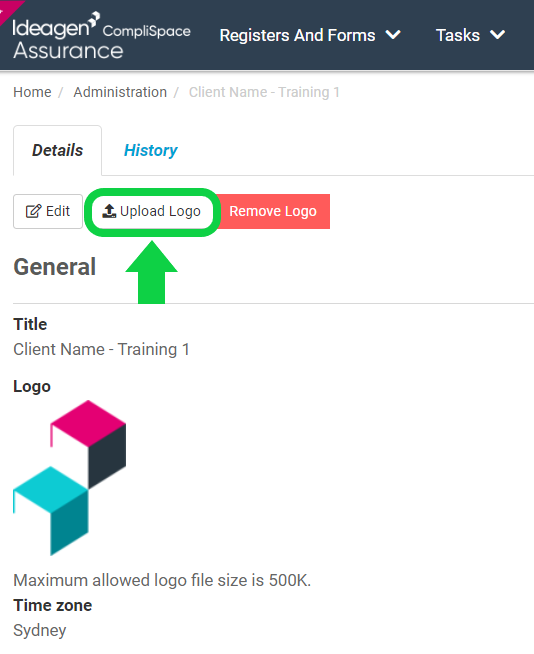Screen dimensions: 534x654
Task: Switch to the Details tab
Action: point(58,150)
